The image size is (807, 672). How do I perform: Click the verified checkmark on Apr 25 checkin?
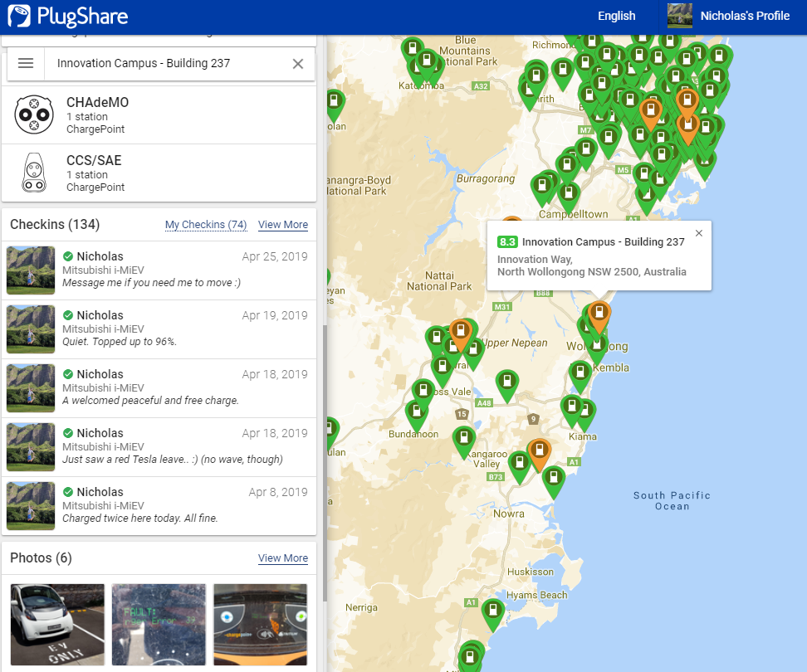pos(68,256)
